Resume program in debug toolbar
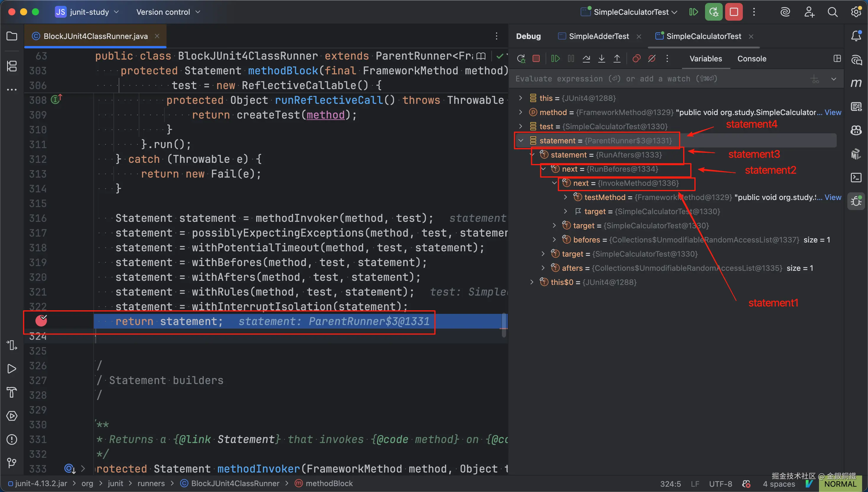This screenshot has width=868, height=492. point(555,59)
